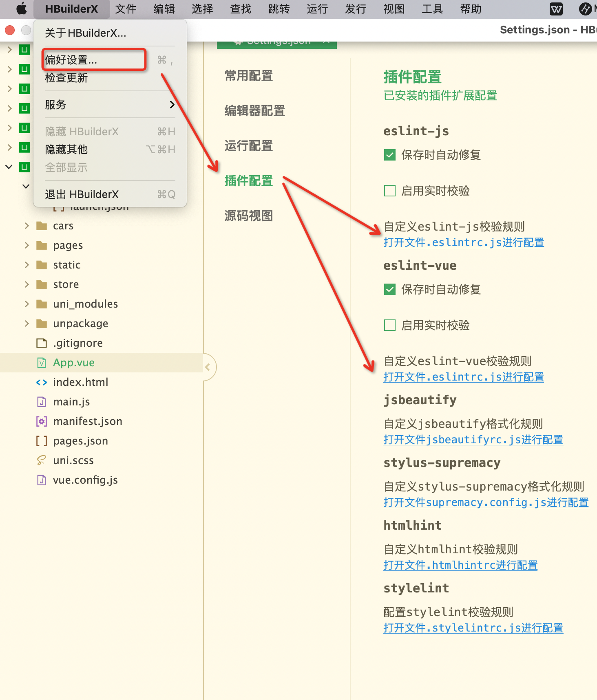The image size is (597, 700).
Task: Open .eslintrc.js link under eslint-js
Action: pos(464,242)
